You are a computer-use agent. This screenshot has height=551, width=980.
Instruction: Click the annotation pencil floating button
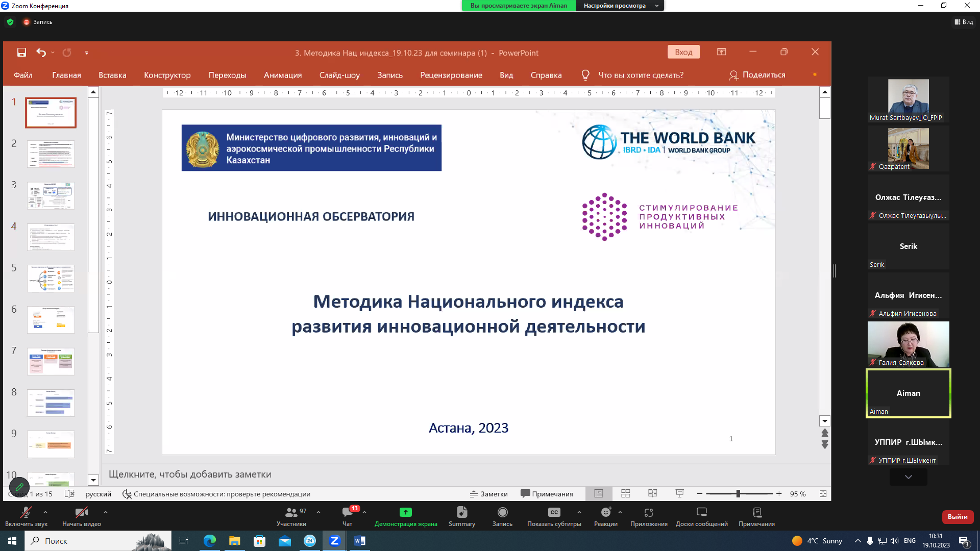click(x=19, y=487)
